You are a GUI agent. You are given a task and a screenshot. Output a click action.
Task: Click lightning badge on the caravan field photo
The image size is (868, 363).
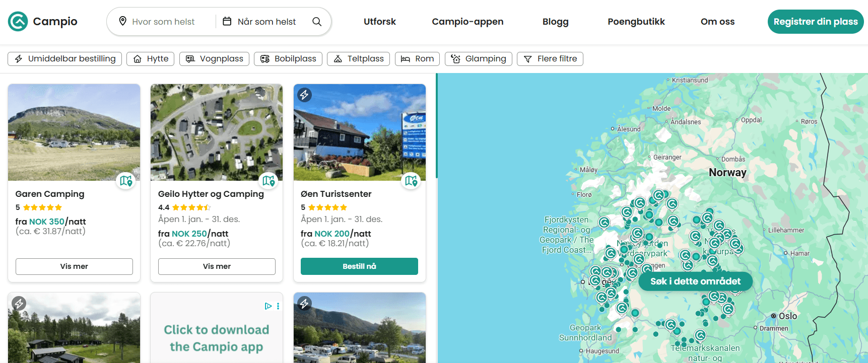[304, 304]
